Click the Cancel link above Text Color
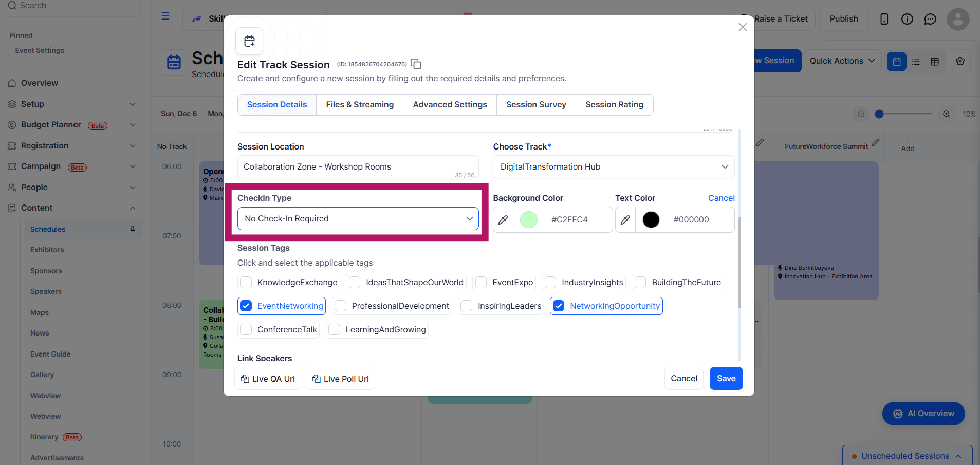Screen dimensions: 980x465 pyautogui.click(x=722, y=198)
